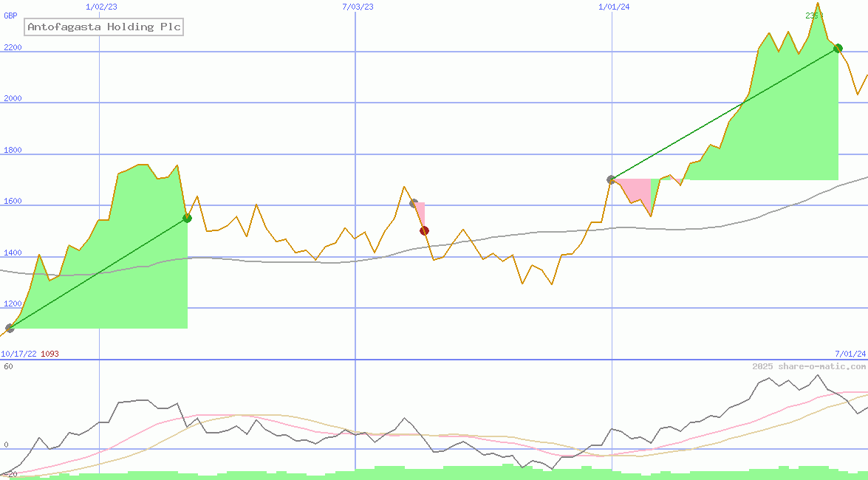
Task: Click the 1/01/24 date label on the top axis
Action: (x=614, y=7)
